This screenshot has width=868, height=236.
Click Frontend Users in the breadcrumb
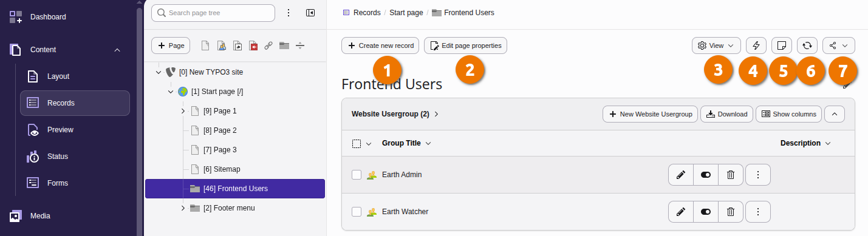(x=469, y=13)
